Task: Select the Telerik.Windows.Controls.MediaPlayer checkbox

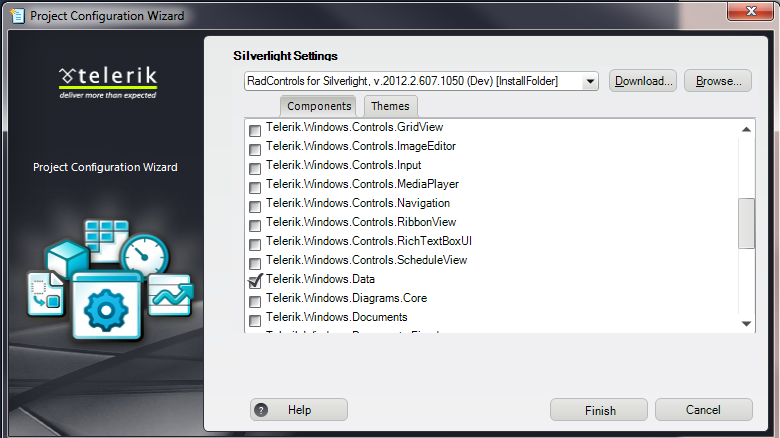Action: click(x=255, y=188)
